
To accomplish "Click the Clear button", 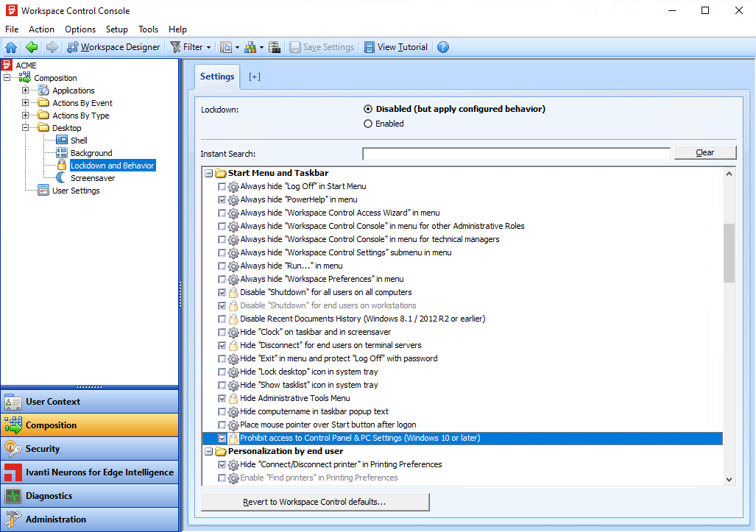I will [705, 152].
